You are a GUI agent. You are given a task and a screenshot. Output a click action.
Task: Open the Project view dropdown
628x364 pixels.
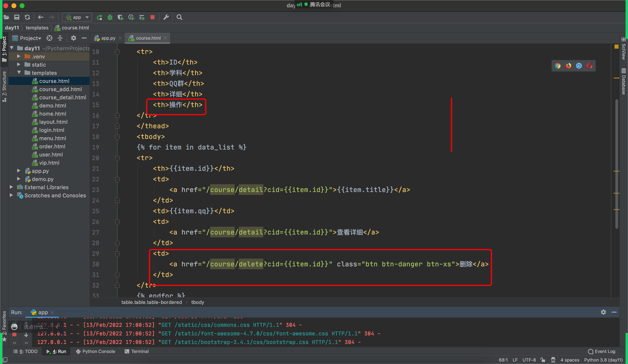(27, 38)
